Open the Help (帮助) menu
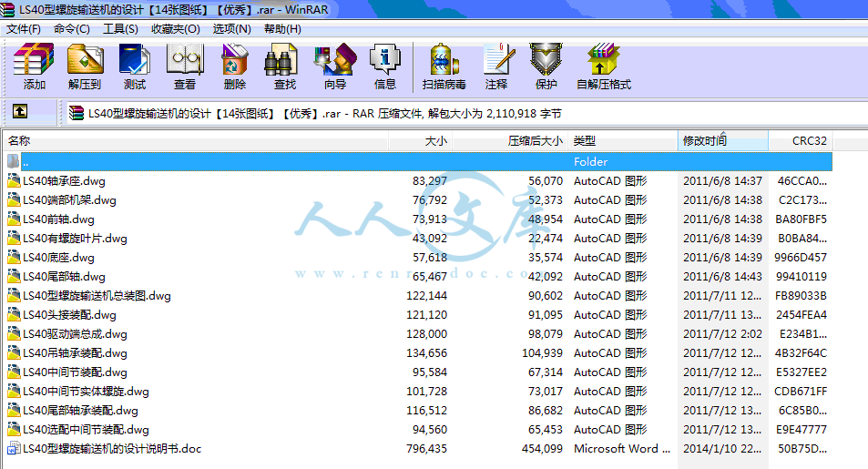868x469 pixels. (282, 29)
